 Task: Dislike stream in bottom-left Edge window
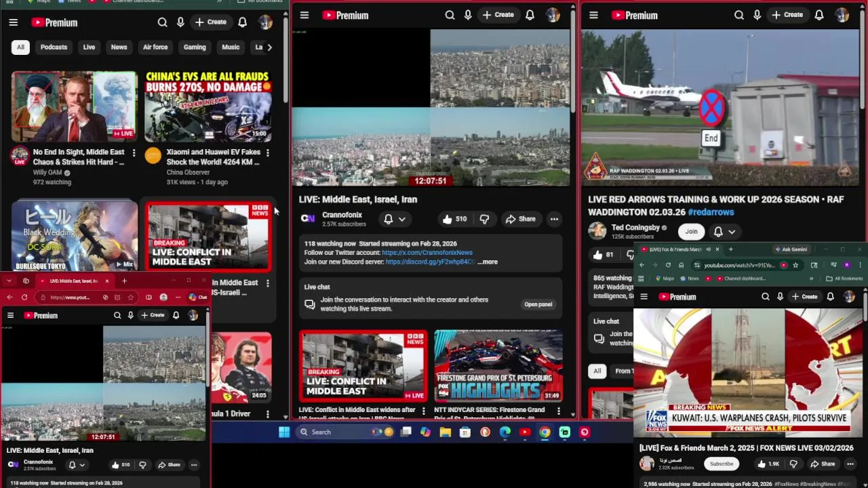coord(142,465)
